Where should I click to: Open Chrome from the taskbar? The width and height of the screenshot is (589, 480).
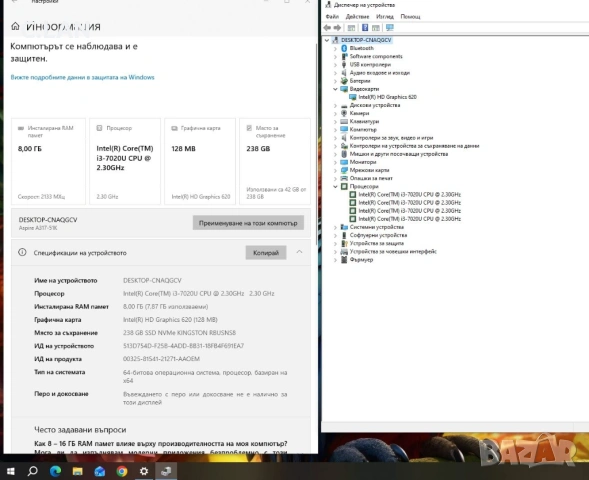[122, 471]
